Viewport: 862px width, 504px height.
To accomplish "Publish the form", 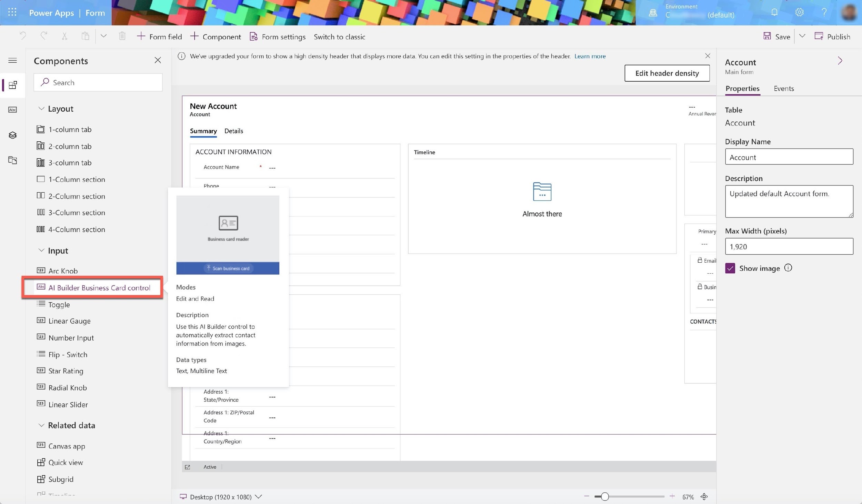I will (x=832, y=37).
